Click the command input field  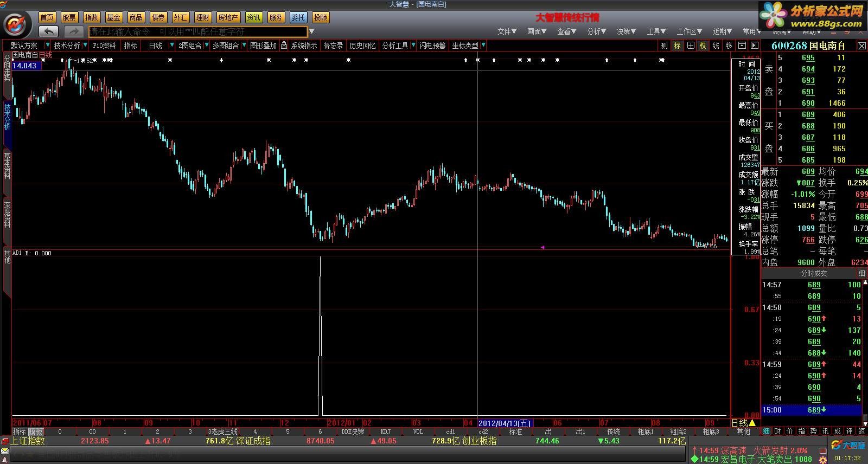[x=199, y=32]
